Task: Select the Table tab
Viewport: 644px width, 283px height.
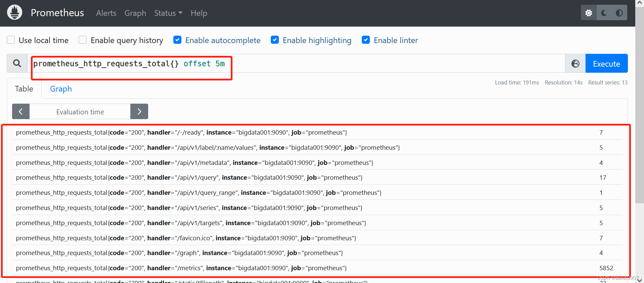Action: pyautogui.click(x=24, y=89)
